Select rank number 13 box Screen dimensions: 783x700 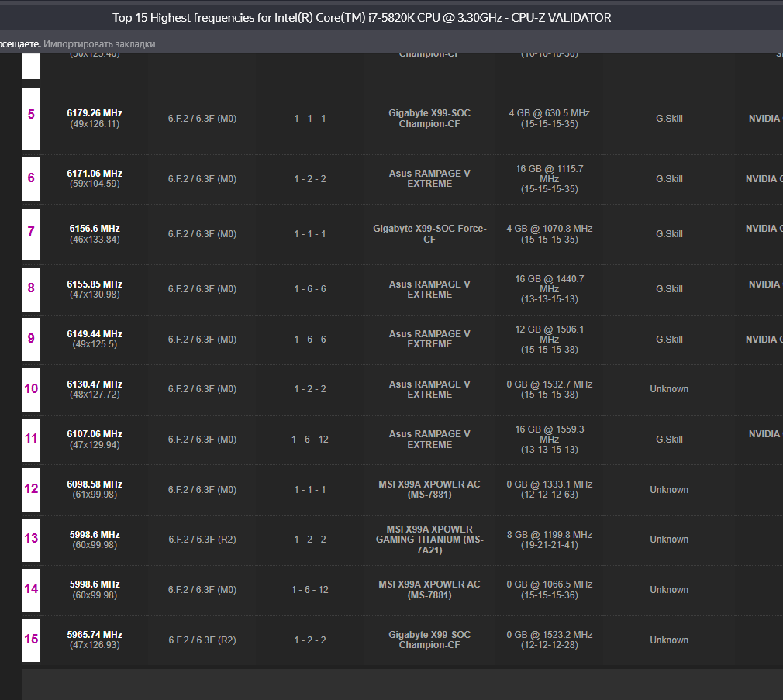coord(31,540)
